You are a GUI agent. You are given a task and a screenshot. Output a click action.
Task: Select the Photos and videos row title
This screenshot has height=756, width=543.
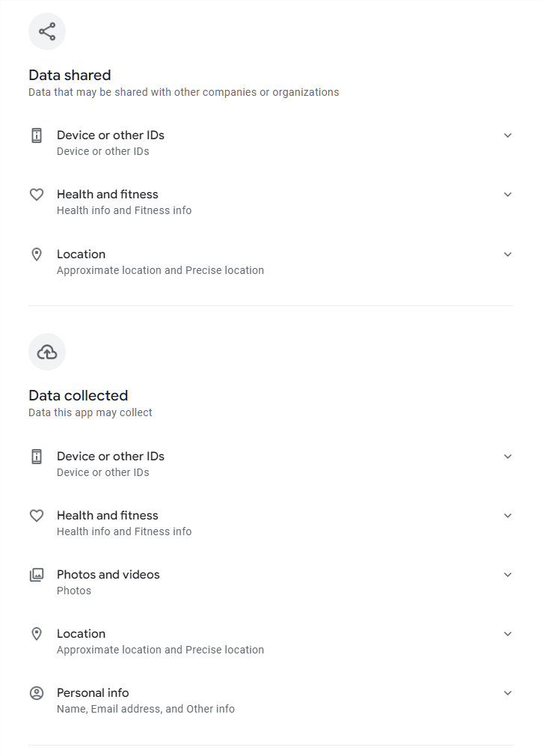point(108,575)
